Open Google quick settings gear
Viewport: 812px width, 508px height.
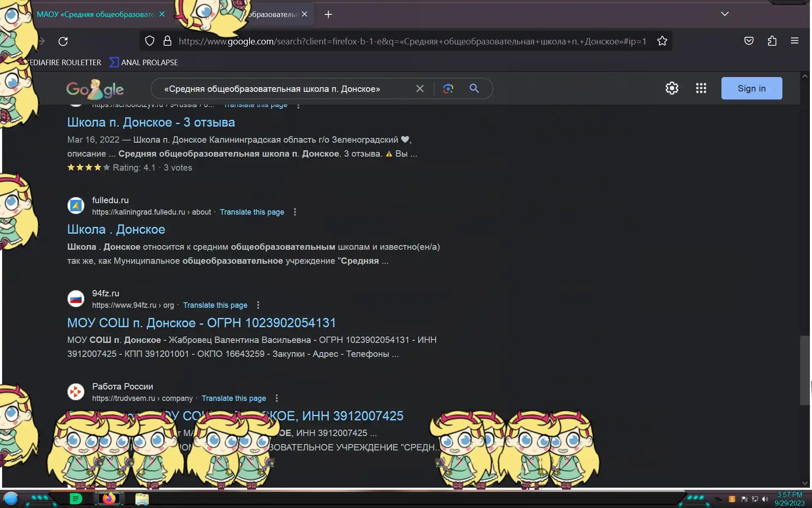click(x=672, y=88)
